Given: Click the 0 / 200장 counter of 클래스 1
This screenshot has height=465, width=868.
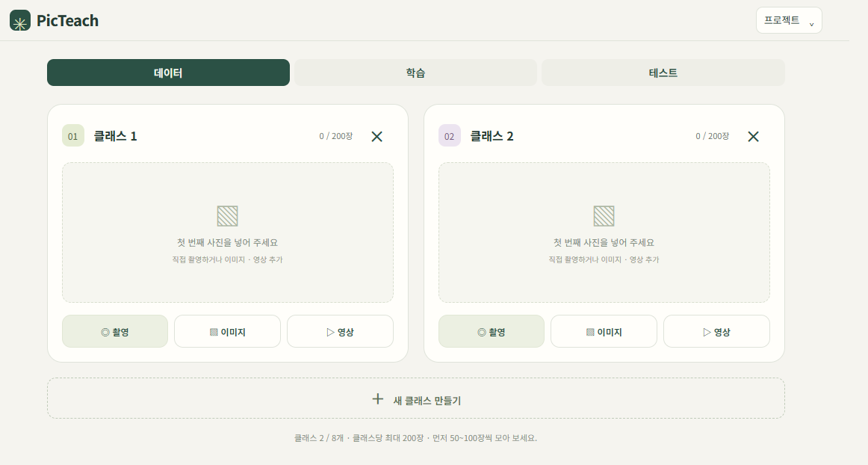Looking at the screenshot, I should click(336, 136).
